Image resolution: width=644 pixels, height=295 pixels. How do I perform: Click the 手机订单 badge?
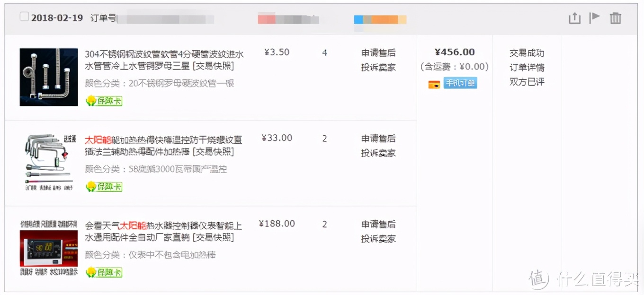coord(460,83)
